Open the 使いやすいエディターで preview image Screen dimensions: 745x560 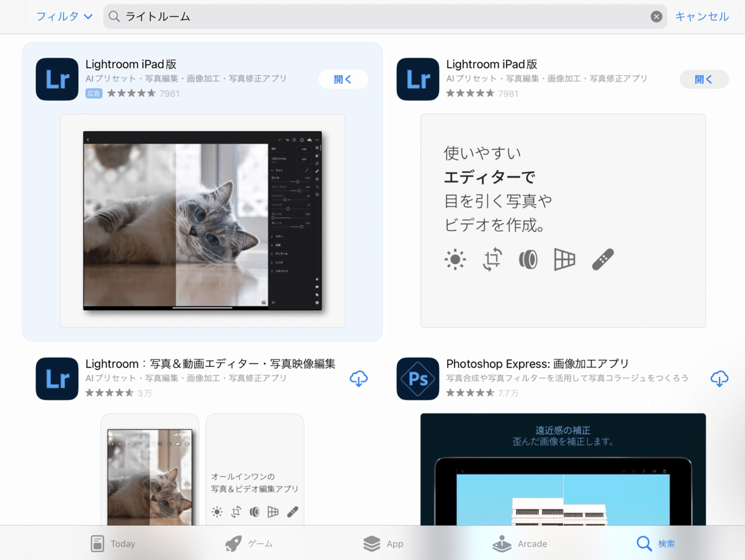(563, 220)
